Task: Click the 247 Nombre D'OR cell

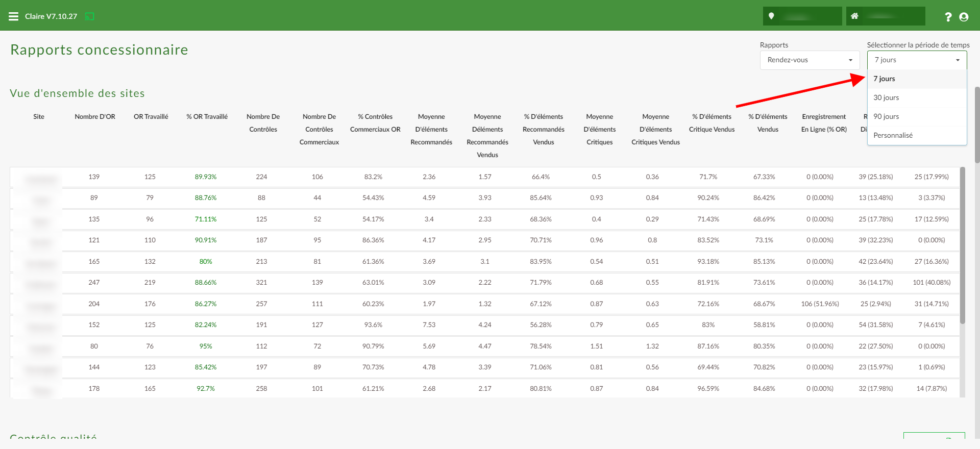Action: pyautogui.click(x=94, y=282)
